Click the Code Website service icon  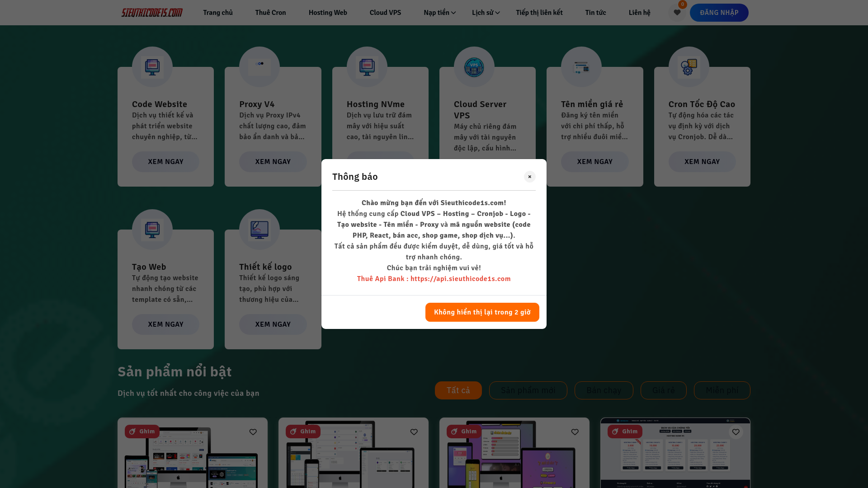click(152, 67)
